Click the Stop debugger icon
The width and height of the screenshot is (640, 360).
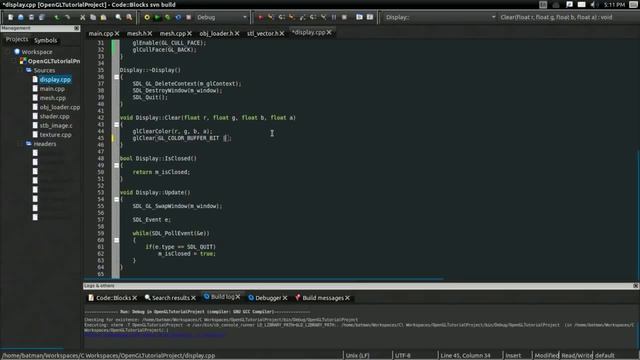click(x=344, y=17)
